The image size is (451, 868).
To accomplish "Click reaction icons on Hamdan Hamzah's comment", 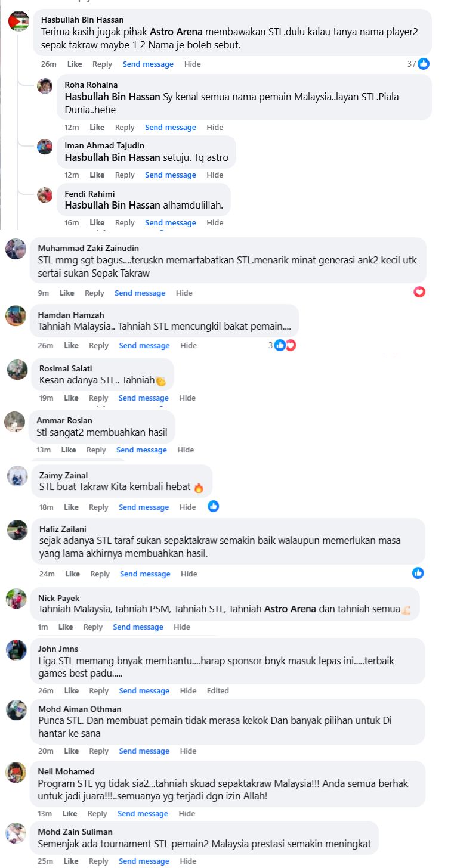I will tap(285, 345).
